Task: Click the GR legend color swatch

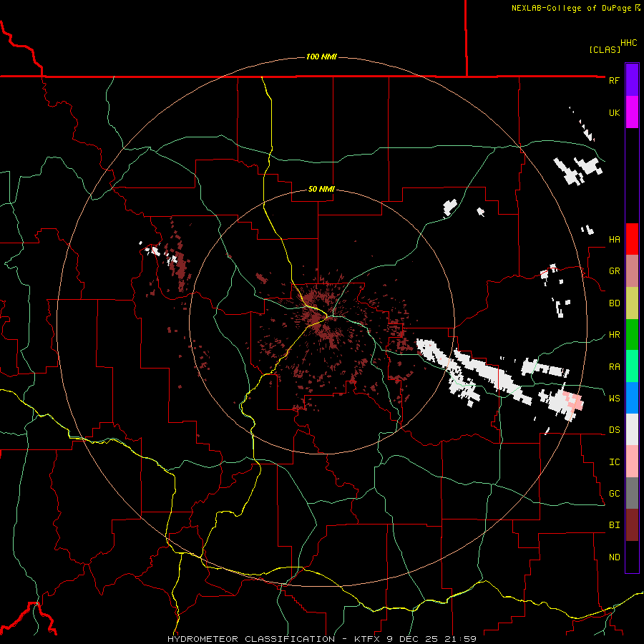Action: coord(632,271)
